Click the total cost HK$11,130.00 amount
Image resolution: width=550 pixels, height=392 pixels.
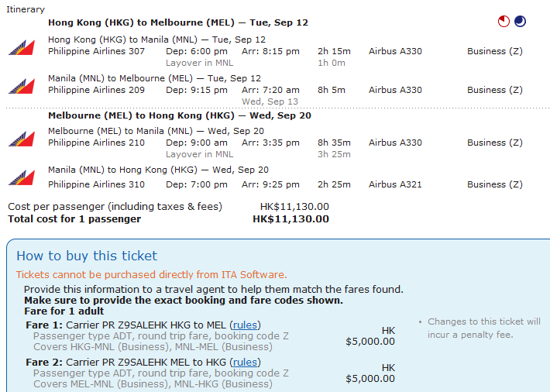point(290,219)
